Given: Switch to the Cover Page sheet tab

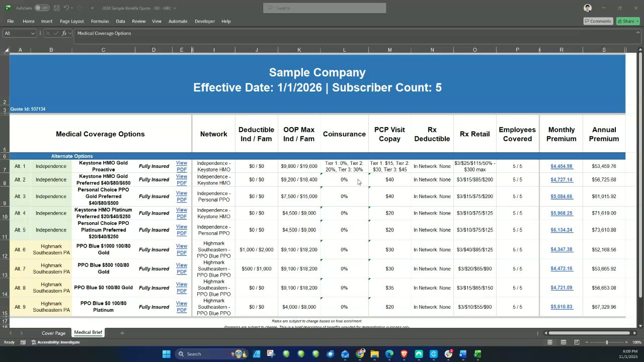Looking at the screenshot, I should pos(53,333).
